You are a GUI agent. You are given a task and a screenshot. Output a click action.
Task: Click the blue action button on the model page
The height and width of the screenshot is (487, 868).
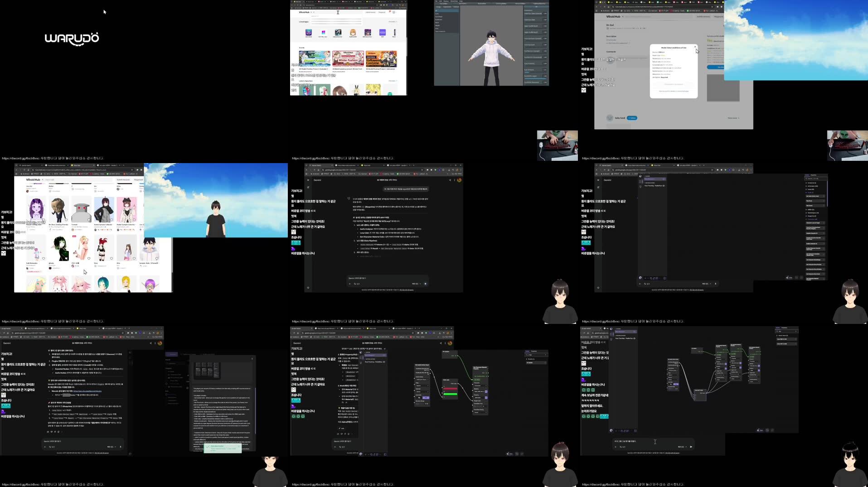[716, 67]
